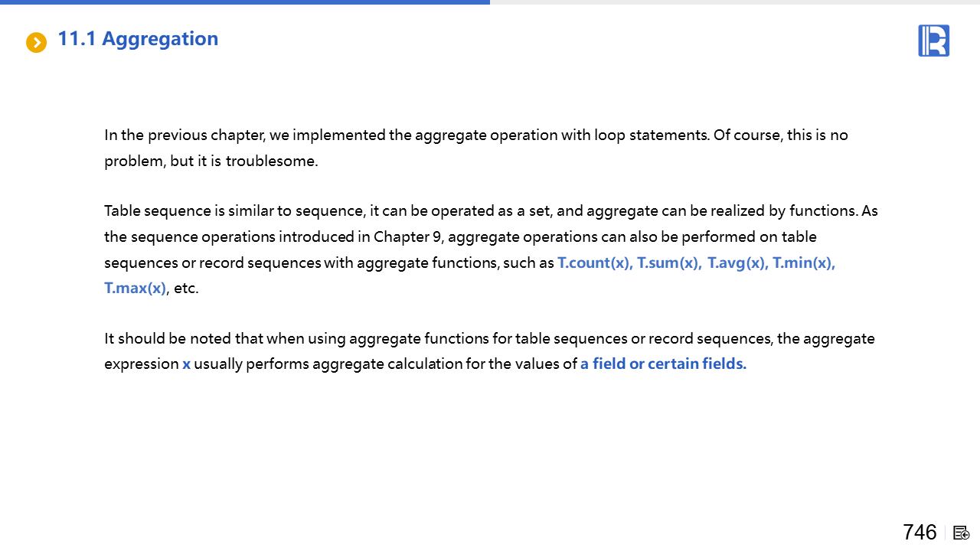This screenshot has height=551, width=980.
Task: Click the page number 746
Action: 920,532
